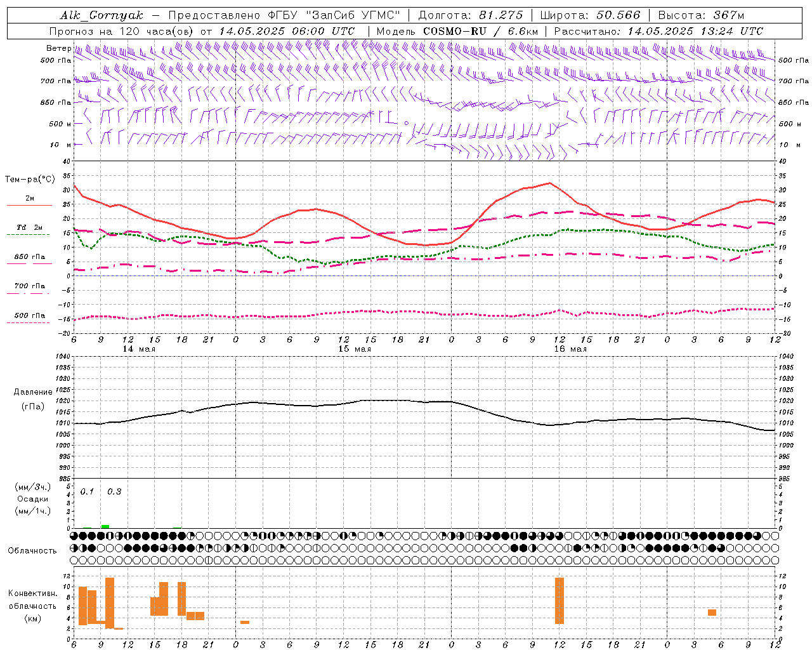Click the elevation label Высота: 367м
Screen dimensions: 812x650
(x=701, y=15)
